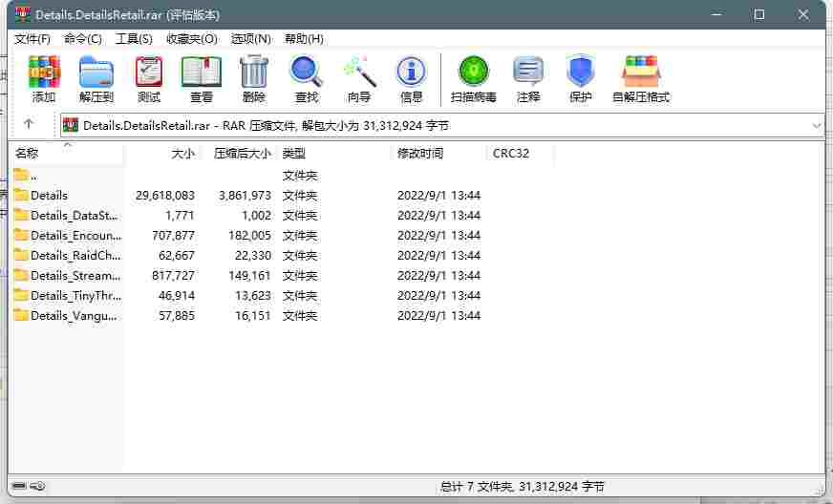Click the drive icon in status bar
The height and width of the screenshot is (504, 833).
(x=19, y=486)
